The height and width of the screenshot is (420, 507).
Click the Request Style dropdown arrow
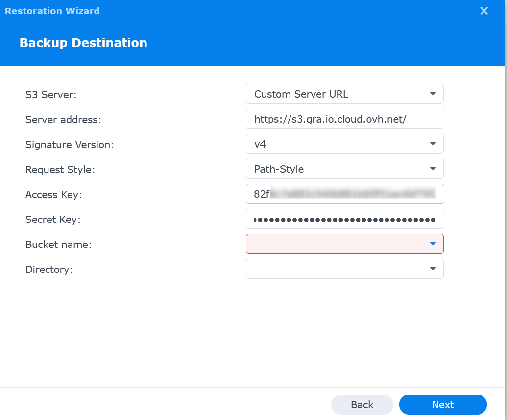click(x=433, y=169)
